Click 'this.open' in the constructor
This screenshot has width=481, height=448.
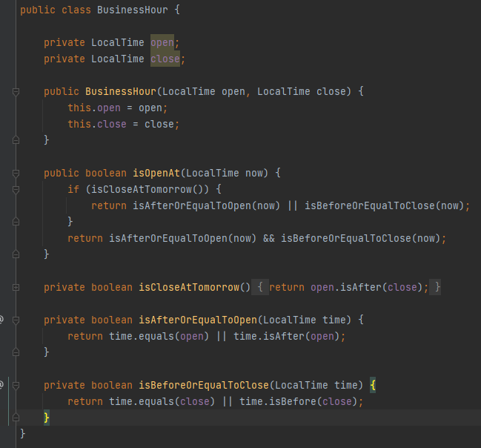tap(94, 108)
